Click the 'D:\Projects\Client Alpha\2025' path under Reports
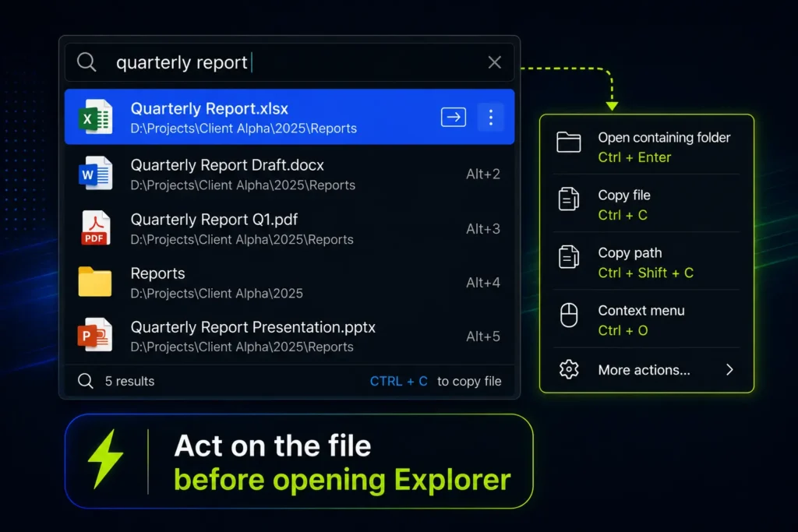 [217, 294]
